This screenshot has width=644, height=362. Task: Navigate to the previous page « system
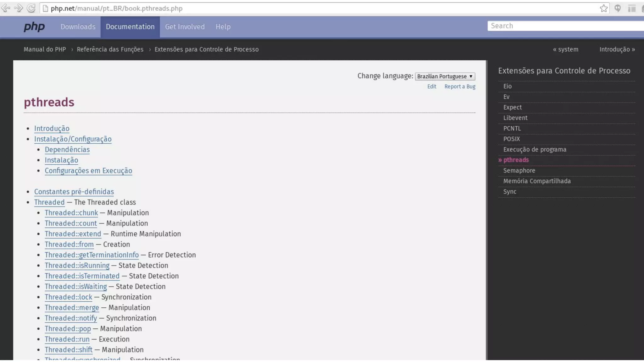(565, 49)
